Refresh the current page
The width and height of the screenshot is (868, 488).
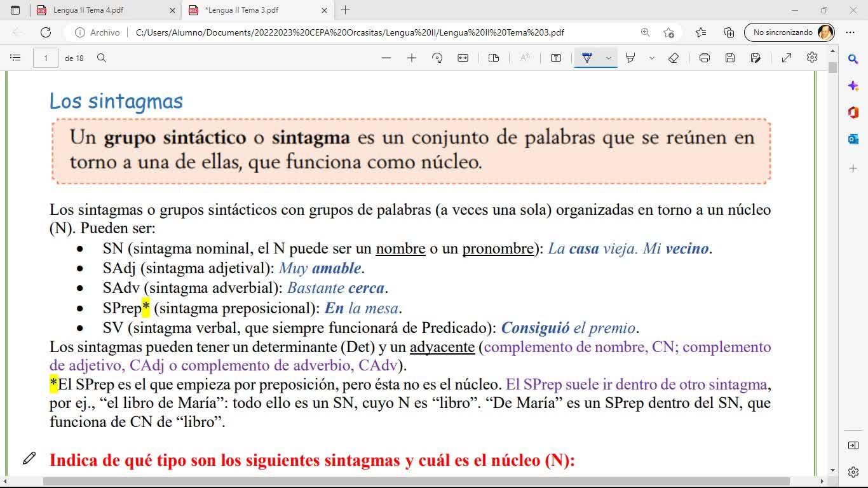click(46, 32)
